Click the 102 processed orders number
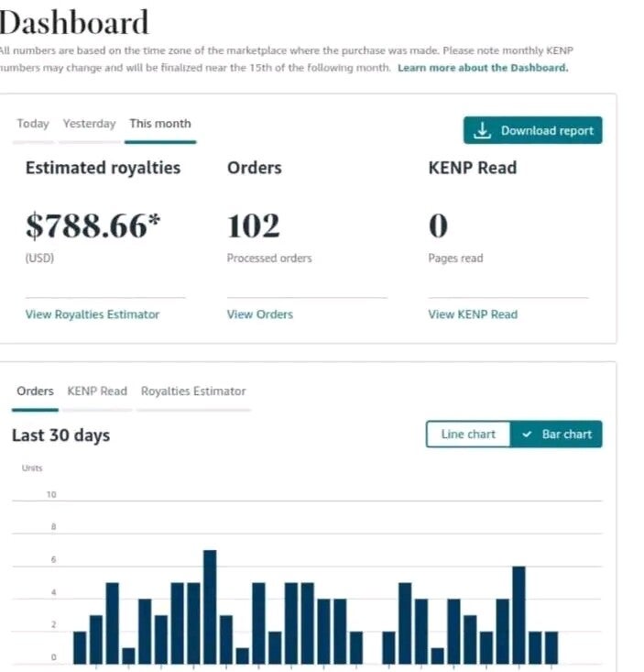Screen dimensions: 644x672 click(x=254, y=226)
